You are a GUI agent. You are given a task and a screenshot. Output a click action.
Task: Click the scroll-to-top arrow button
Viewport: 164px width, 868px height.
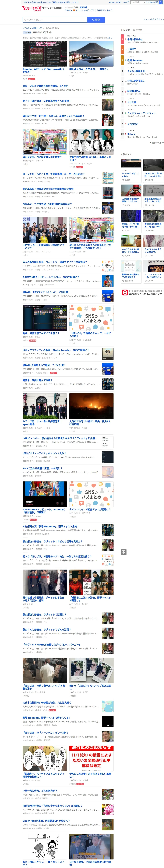124,552
